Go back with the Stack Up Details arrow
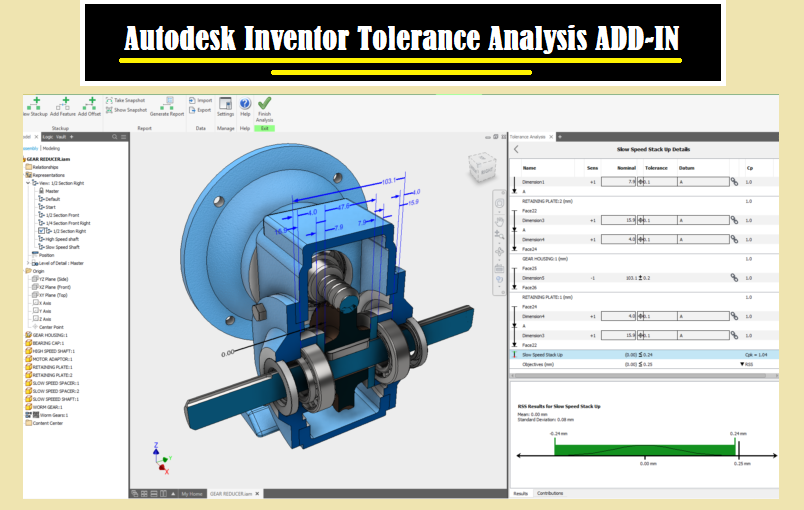The image size is (804, 510). point(516,149)
